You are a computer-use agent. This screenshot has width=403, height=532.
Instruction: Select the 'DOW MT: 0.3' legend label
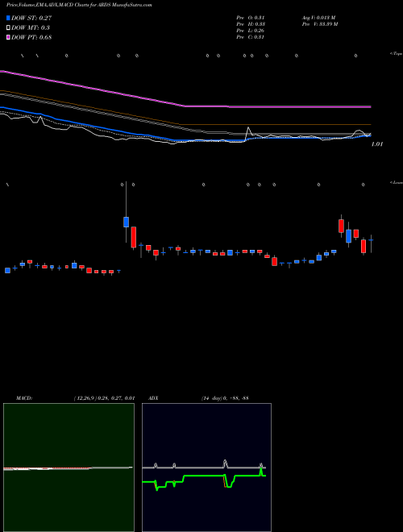31,27
